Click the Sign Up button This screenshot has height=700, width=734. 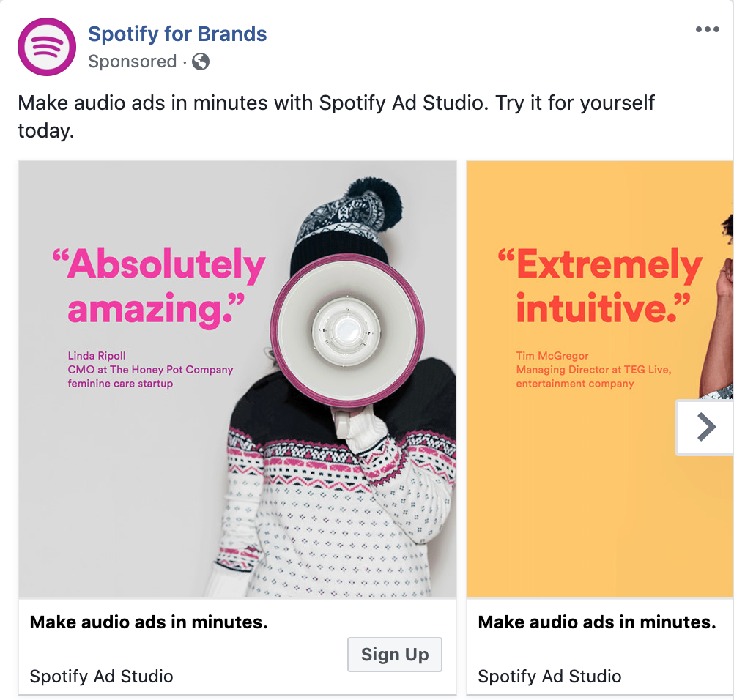[395, 654]
